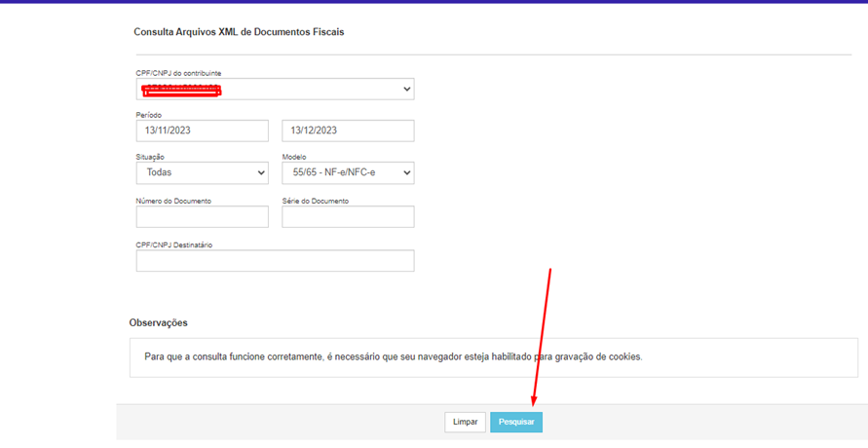
Task: Click the Período label
Action: (149, 115)
